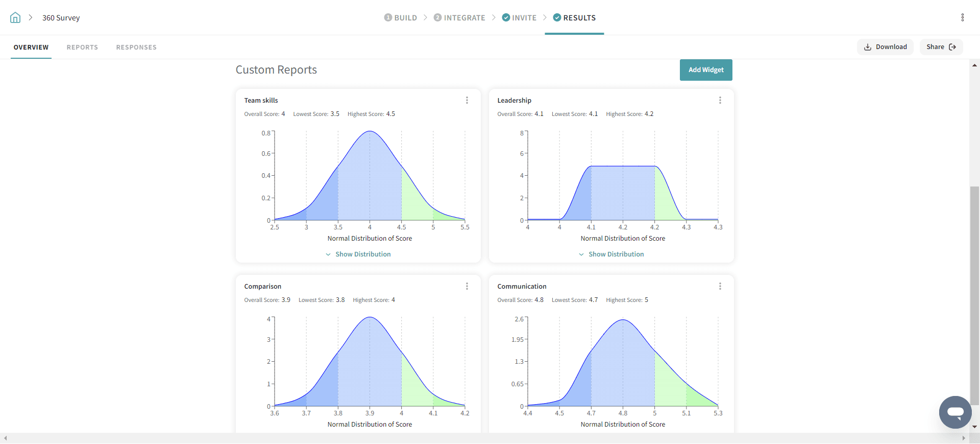Go to the Build step
The height and width of the screenshot is (444, 980).
click(x=401, y=18)
